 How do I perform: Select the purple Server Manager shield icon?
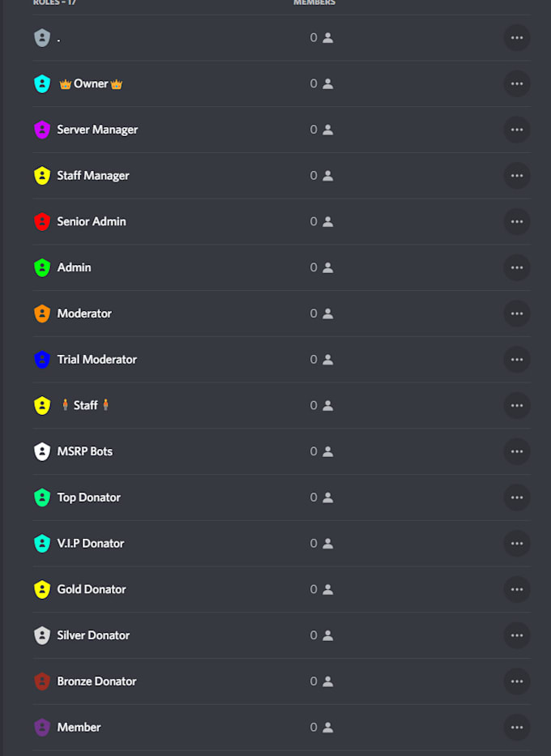click(41, 130)
